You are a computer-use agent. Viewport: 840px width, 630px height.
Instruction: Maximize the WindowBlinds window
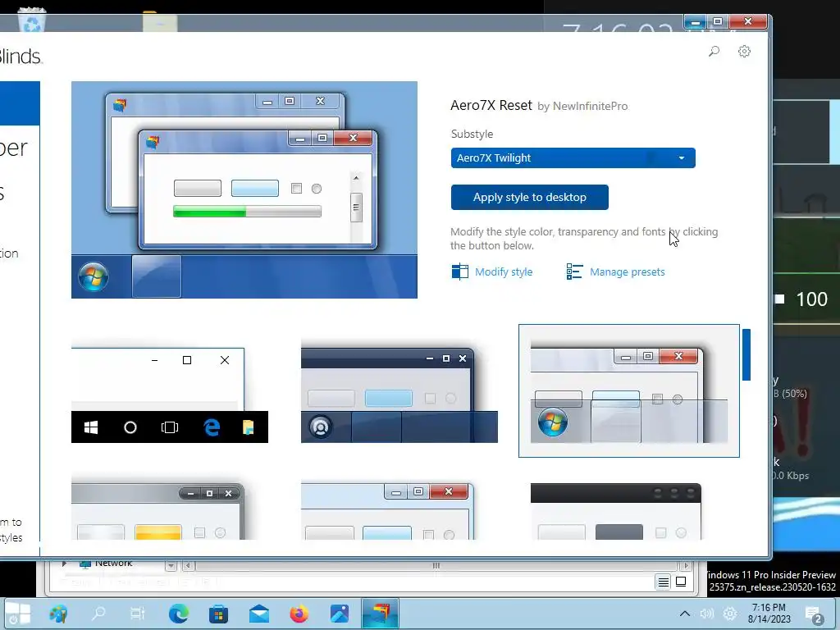(718, 22)
